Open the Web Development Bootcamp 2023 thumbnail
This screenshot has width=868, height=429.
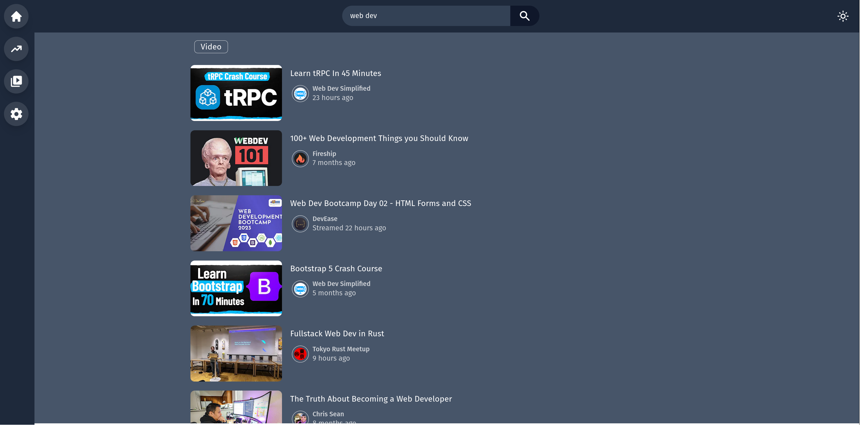pos(238,225)
